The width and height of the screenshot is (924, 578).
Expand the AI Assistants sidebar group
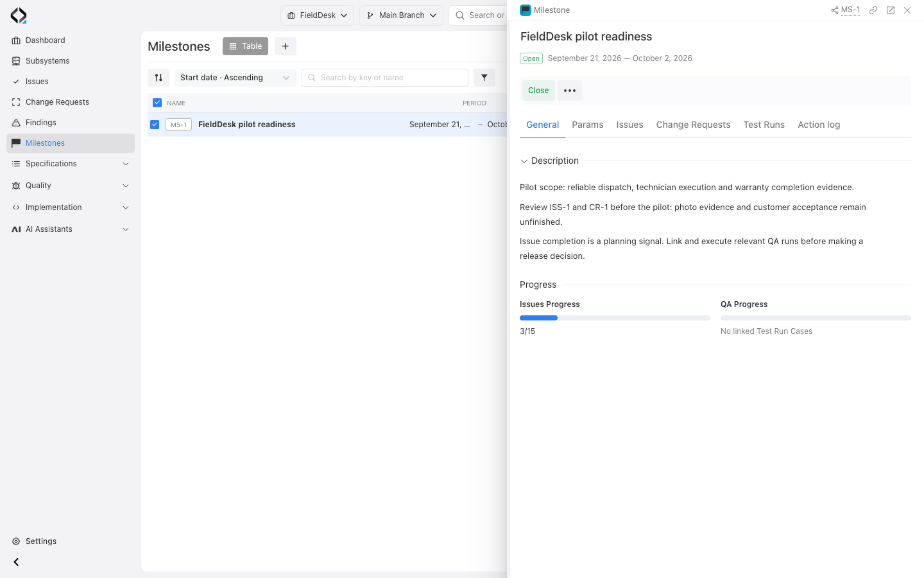(71, 229)
